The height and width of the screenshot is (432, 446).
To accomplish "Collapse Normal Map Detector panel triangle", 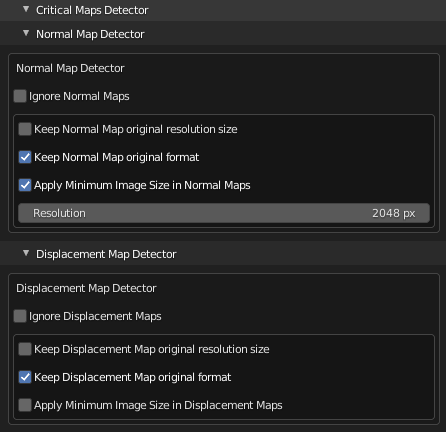I will 26,33.
